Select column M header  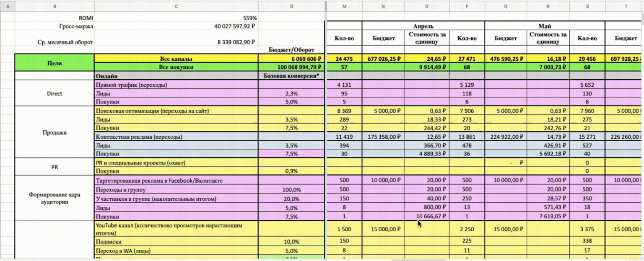[x=344, y=6]
